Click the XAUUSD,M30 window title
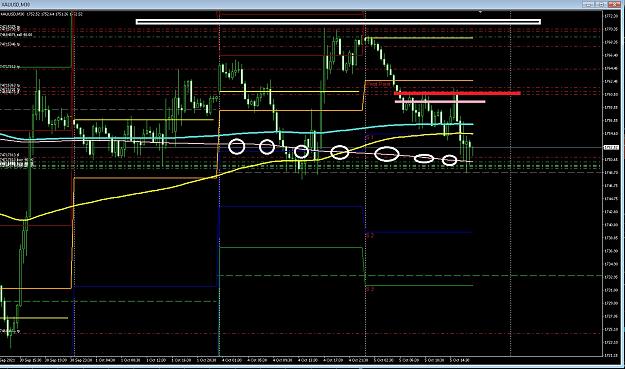The width and height of the screenshot is (625, 369). coord(16,4)
